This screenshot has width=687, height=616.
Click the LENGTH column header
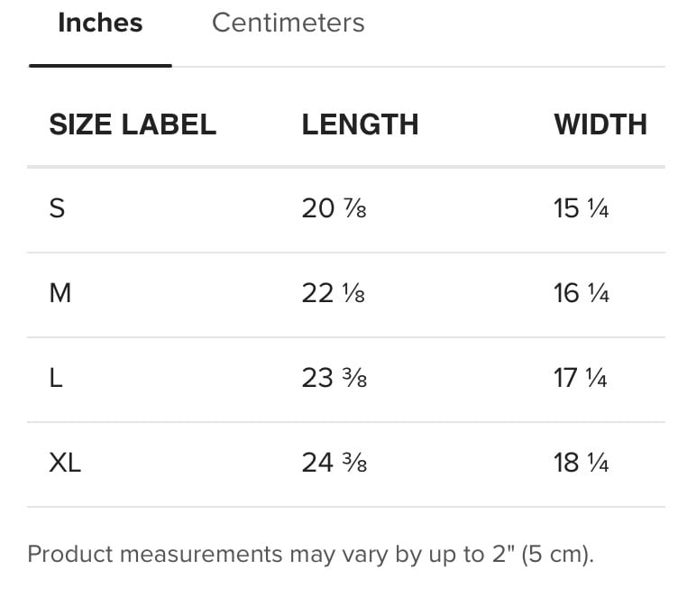point(360,124)
